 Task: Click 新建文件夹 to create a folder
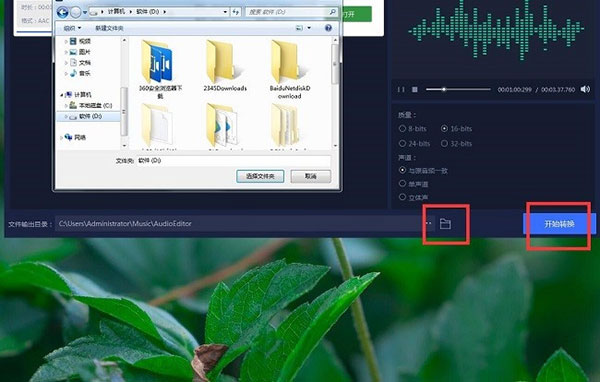tap(109, 28)
